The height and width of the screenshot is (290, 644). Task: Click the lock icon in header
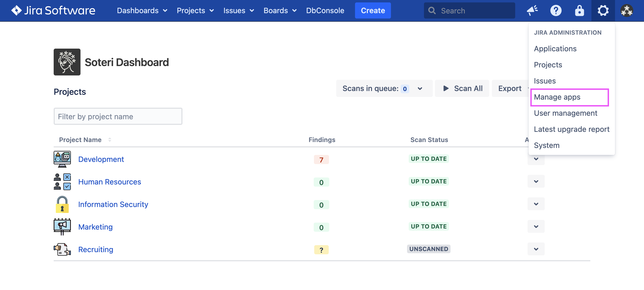(579, 10)
